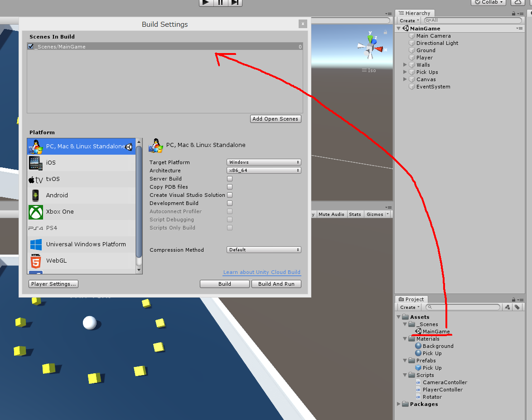The height and width of the screenshot is (420, 532).
Task: Enable the Server Build checkbox
Action: click(x=230, y=179)
